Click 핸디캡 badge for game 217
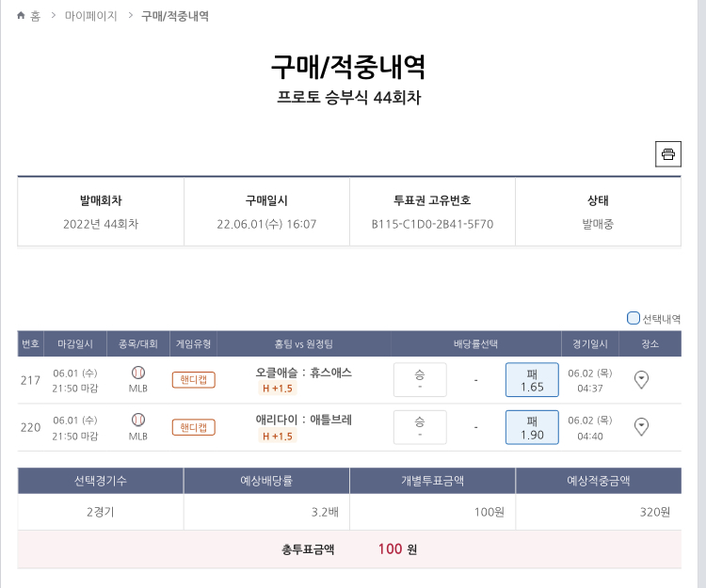This screenshot has width=706, height=588. [x=194, y=380]
